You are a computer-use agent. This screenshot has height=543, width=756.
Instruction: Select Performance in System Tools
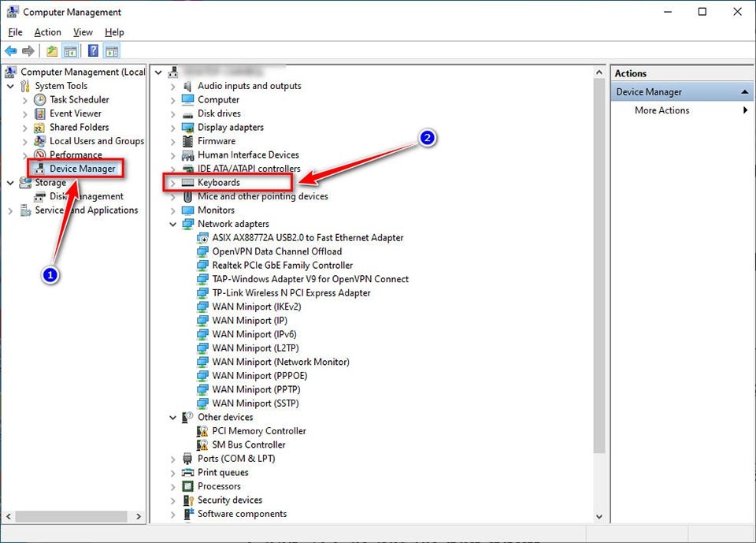[76, 155]
